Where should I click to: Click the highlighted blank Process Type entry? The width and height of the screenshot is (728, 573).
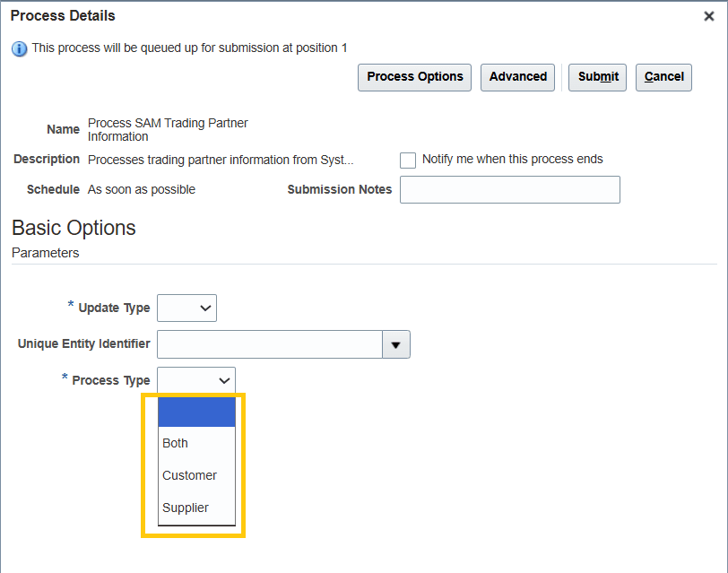197,411
